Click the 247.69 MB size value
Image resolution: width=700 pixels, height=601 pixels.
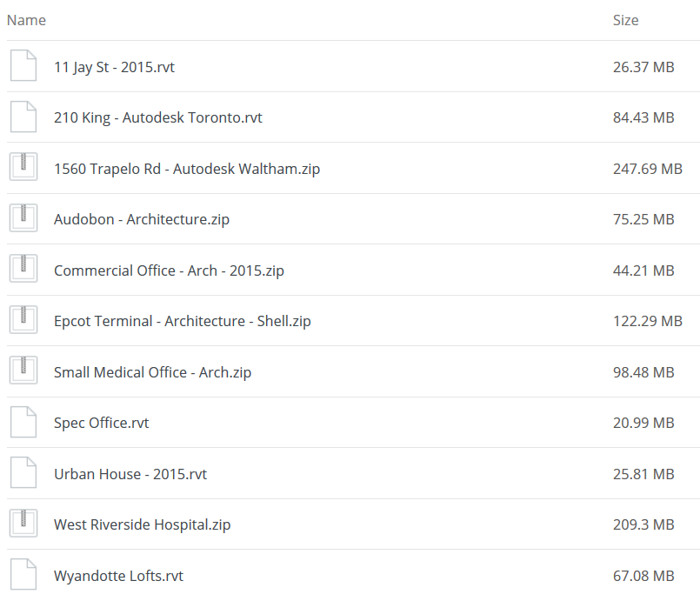647,169
